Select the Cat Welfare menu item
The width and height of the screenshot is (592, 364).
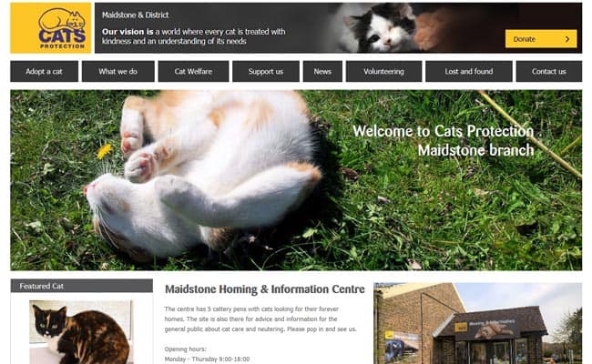click(x=193, y=71)
